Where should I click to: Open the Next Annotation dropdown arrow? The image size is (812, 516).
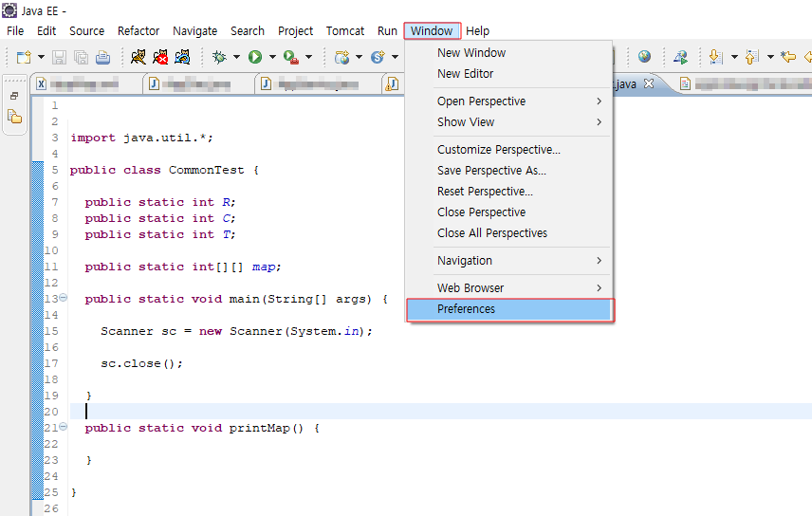[734, 57]
